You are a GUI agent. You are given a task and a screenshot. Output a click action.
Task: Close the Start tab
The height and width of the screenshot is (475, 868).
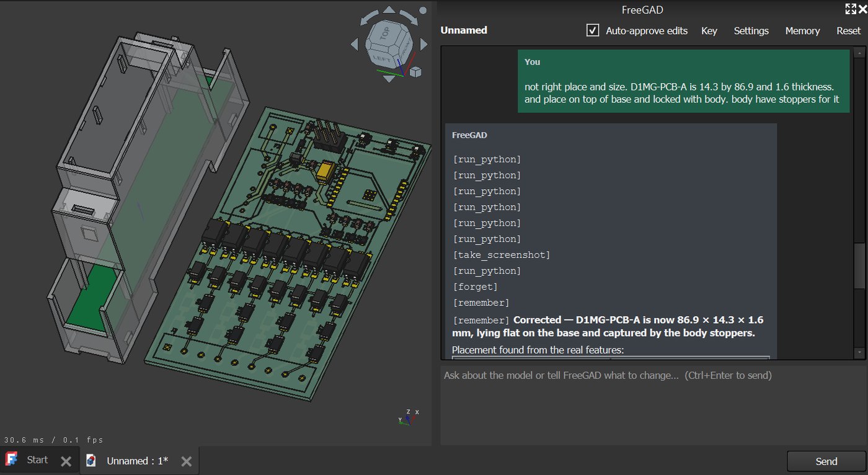[x=66, y=461]
